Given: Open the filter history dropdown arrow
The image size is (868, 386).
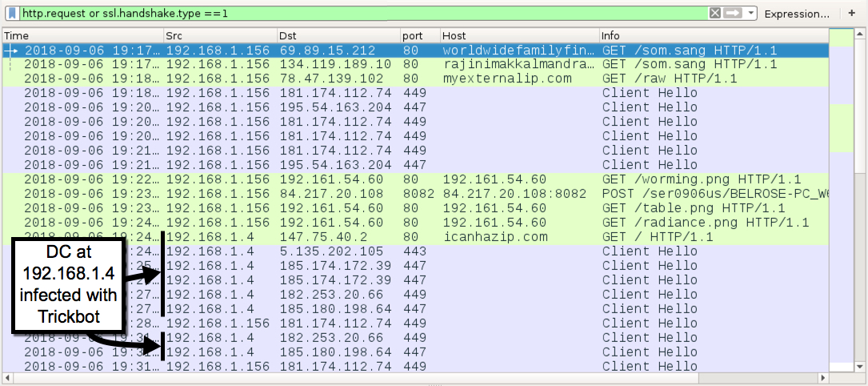Looking at the screenshot, I should pos(750,14).
